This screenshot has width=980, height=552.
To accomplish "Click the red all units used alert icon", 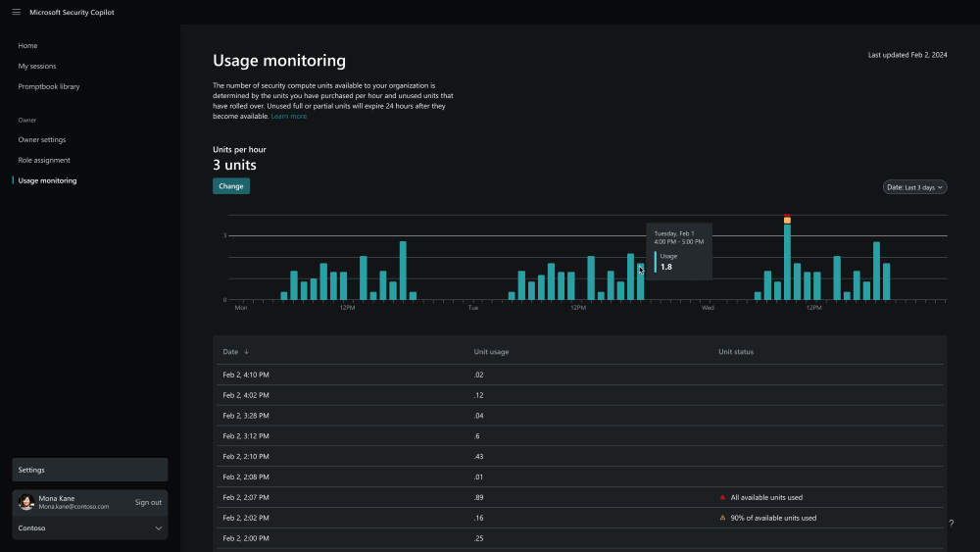I will [723, 497].
